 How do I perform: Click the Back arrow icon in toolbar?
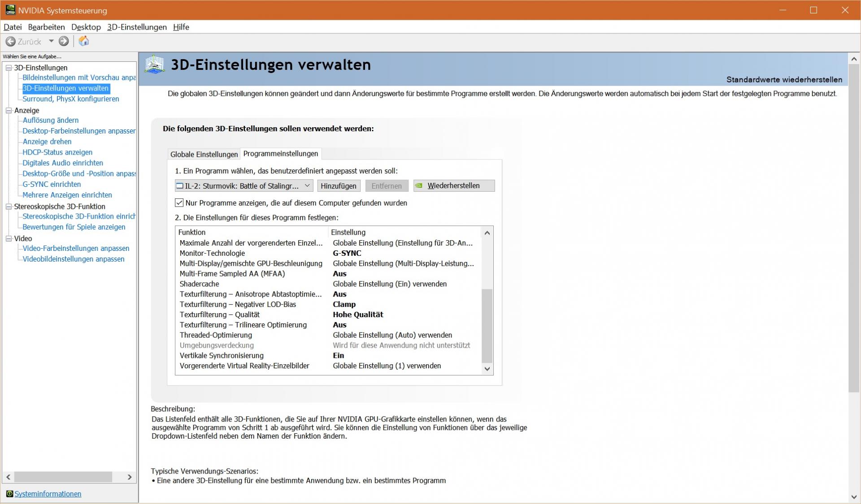click(10, 42)
